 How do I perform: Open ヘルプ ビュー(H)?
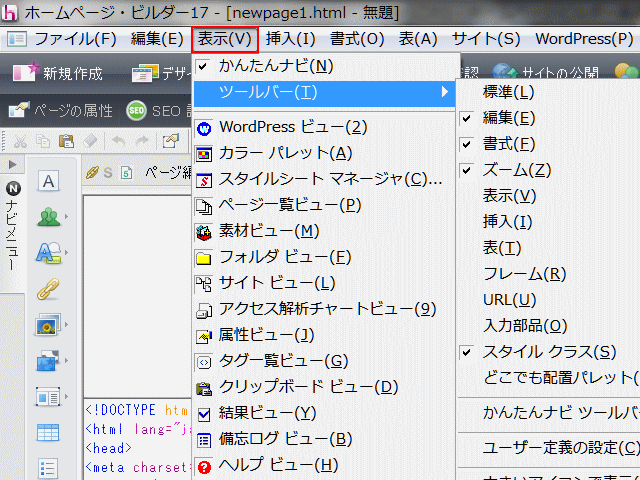tap(324, 465)
